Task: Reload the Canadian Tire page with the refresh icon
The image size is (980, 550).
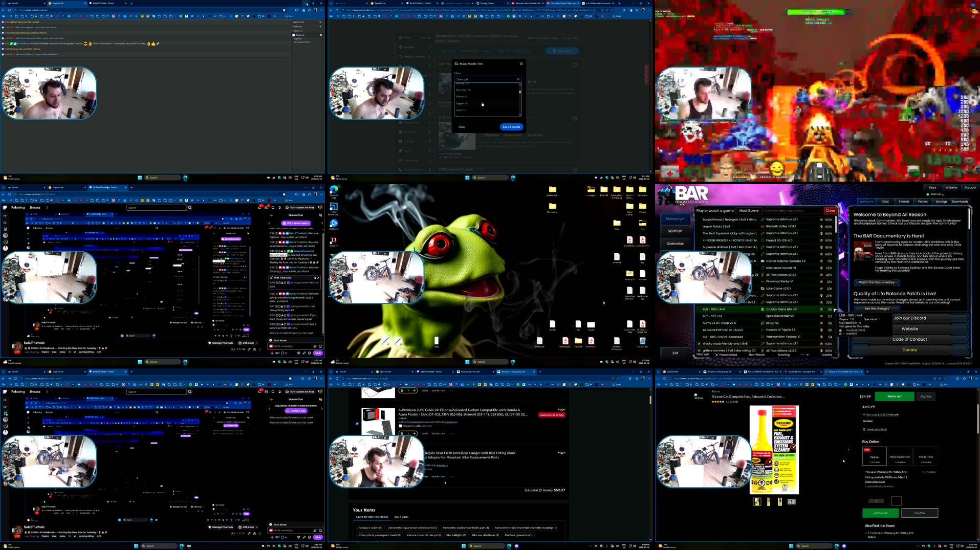Action: 664,378
